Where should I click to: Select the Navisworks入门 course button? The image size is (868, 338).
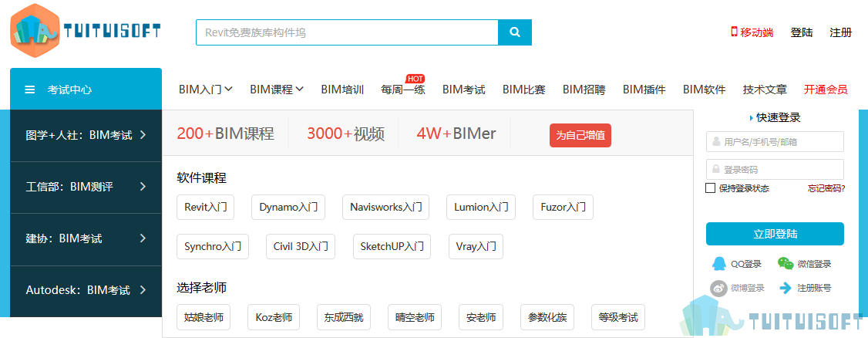click(386, 208)
